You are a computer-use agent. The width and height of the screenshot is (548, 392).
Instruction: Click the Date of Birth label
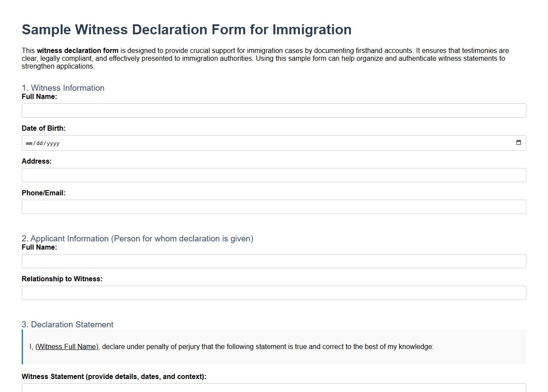(x=43, y=128)
